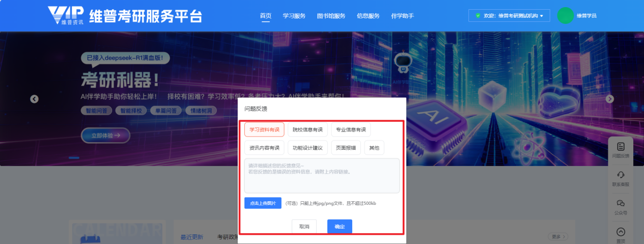The height and width of the screenshot is (244, 644).
Task: Click the 点击上传图片 upload button
Action: (263, 203)
